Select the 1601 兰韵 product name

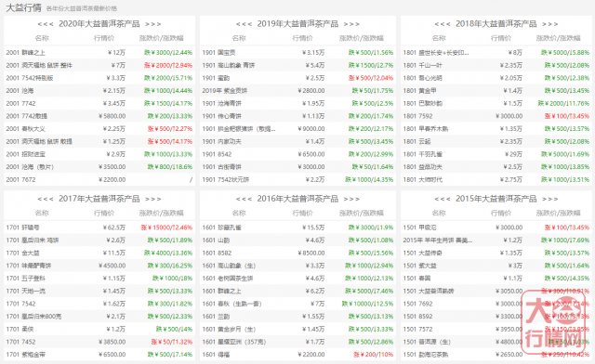(216, 317)
